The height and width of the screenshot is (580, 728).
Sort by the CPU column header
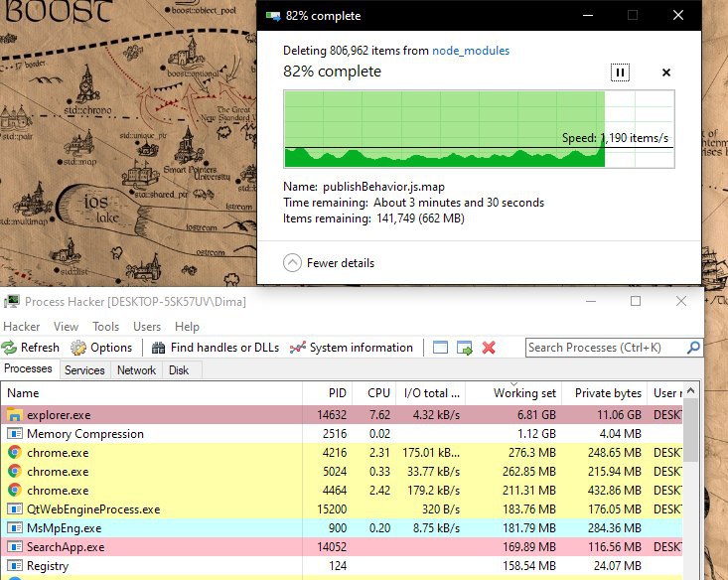coord(374,393)
